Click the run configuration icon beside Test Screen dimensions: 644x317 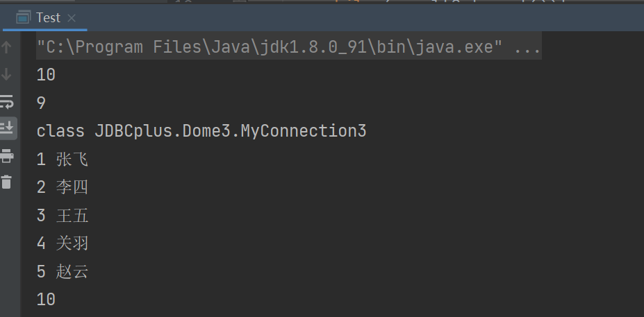(x=23, y=17)
